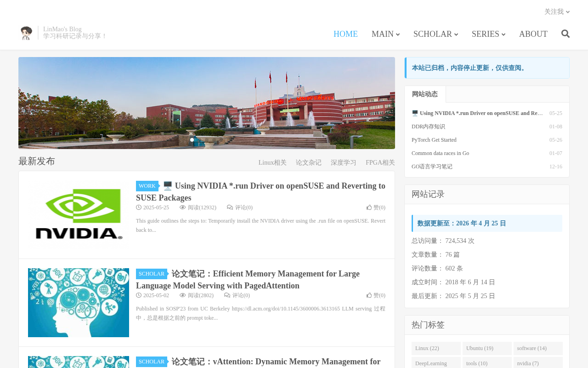Open the search magnifier icon
This screenshot has width=588, height=368.
point(565,34)
